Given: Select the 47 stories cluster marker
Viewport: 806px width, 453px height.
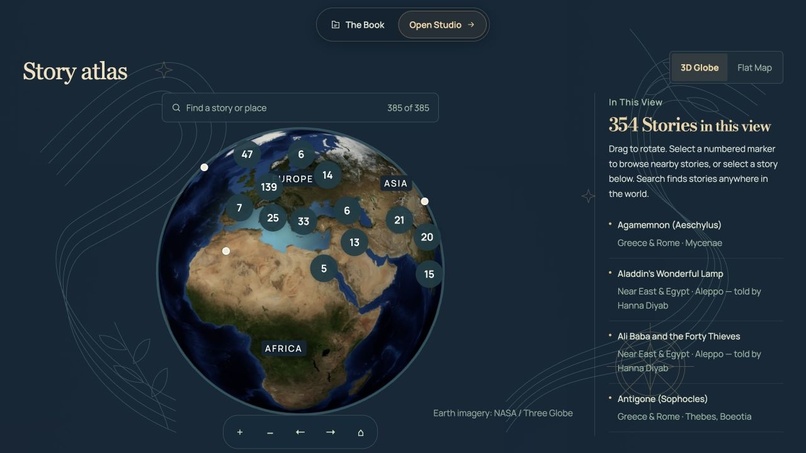Looking at the screenshot, I should pos(247,154).
